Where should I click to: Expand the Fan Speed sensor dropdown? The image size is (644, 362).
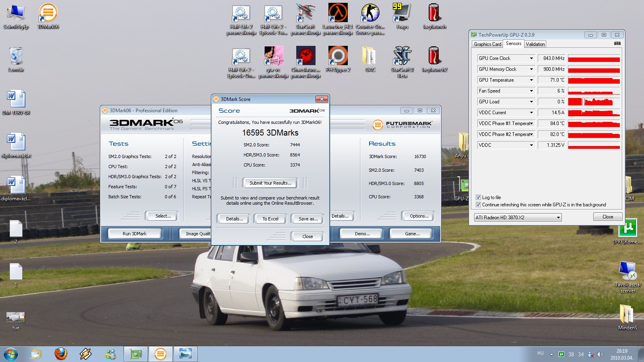coord(531,91)
